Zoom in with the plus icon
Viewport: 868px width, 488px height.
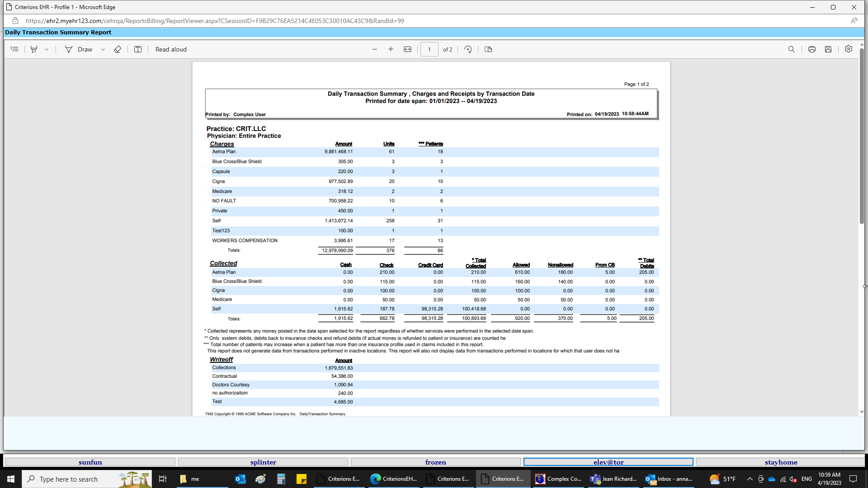(391, 49)
